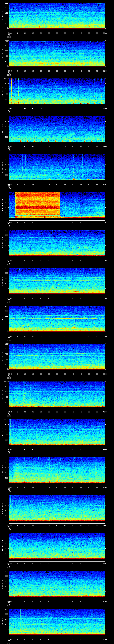Click the Frequency (Hz) axis label of the 10:40:00 panel
Screen dimensions: 114x644
pos(3,432)
